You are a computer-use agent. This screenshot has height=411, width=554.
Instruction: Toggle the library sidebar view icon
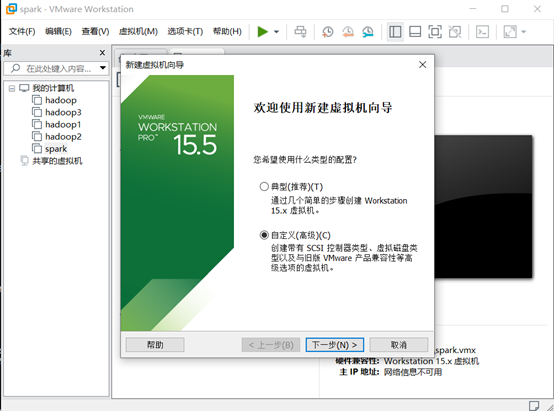point(395,32)
